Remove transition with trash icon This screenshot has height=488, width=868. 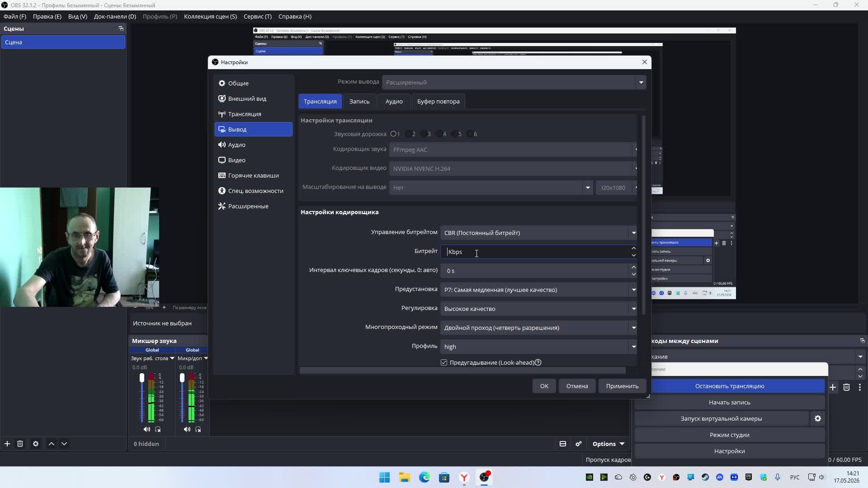(847, 387)
